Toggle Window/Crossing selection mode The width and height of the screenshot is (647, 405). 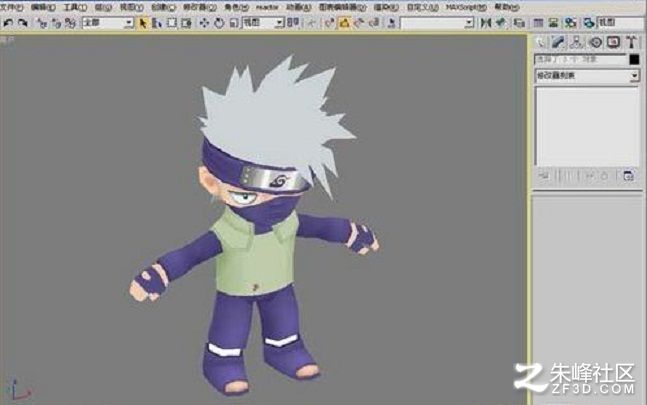click(186, 23)
